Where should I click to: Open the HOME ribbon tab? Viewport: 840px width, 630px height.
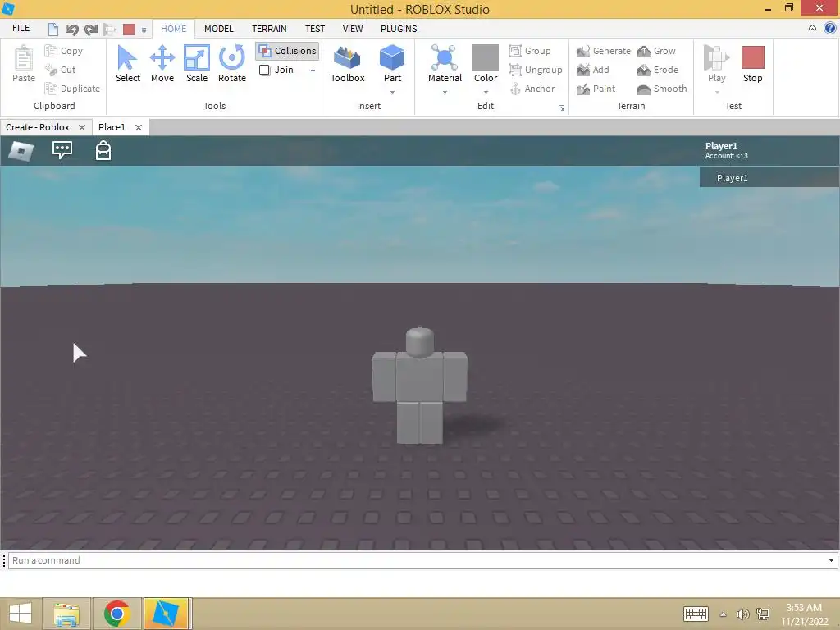point(174,29)
